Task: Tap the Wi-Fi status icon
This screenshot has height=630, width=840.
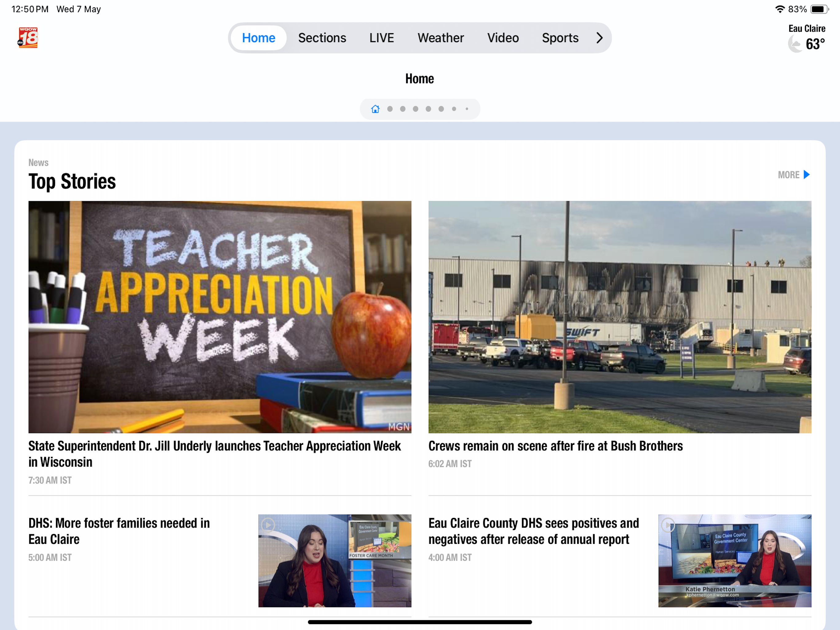Action: tap(780, 9)
